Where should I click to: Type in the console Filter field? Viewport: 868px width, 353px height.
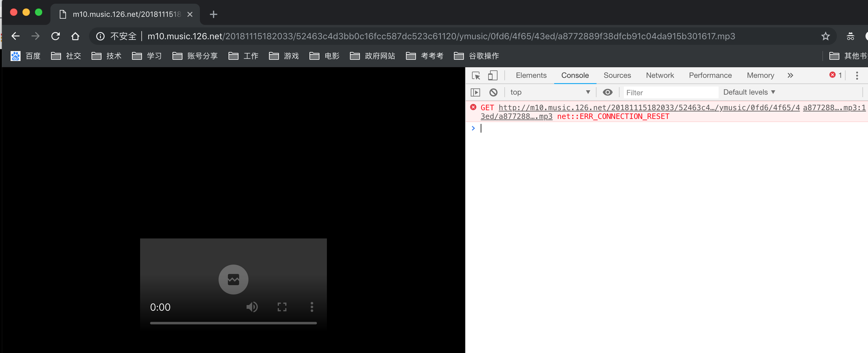(671, 92)
